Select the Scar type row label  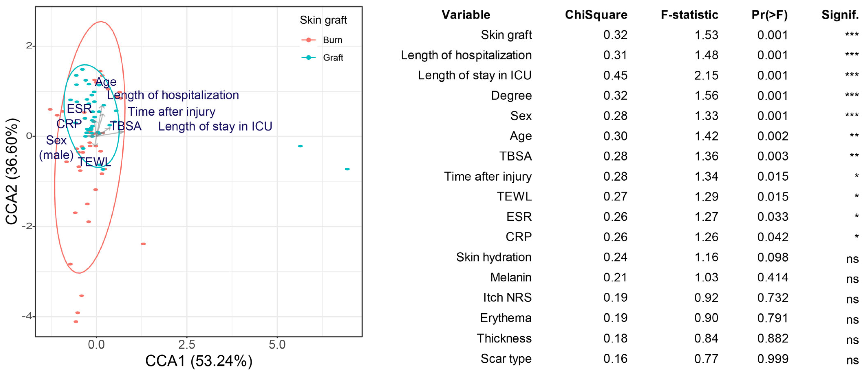(506, 359)
